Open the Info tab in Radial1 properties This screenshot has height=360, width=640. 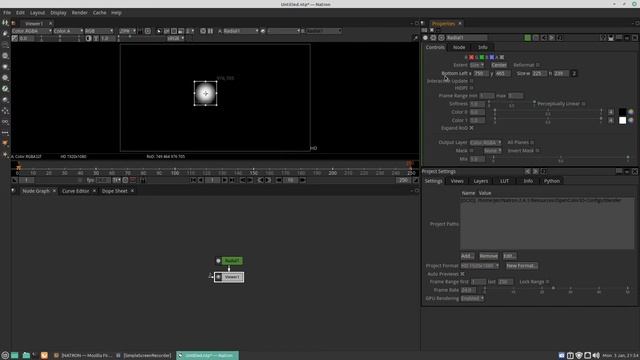pos(482,47)
